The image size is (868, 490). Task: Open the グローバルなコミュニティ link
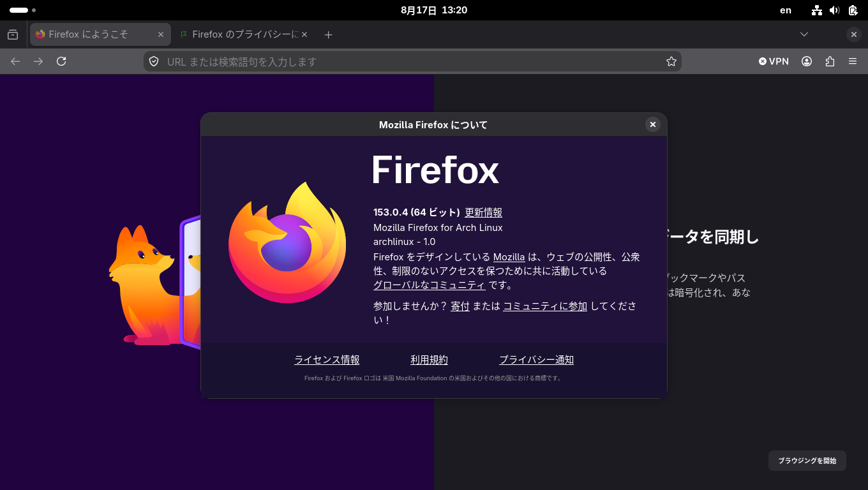coord(430,285)
